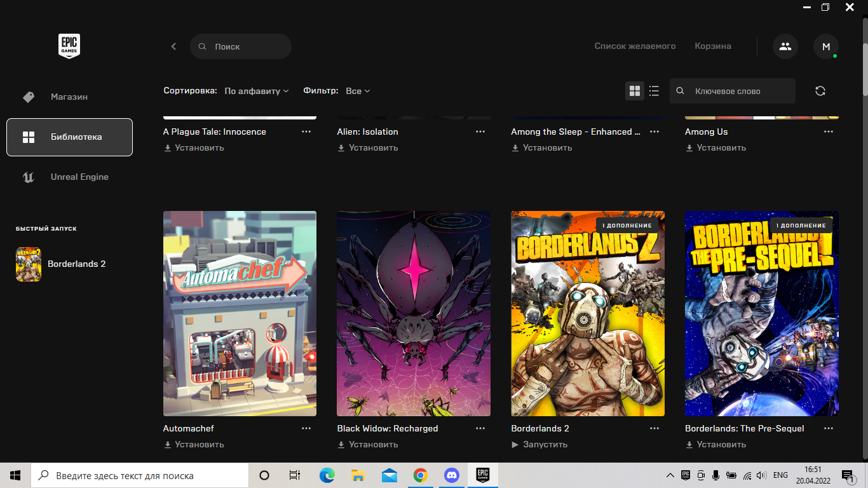This screenshot has height=488, width=868.
Task: Open options menu for Borderlands 2
Action: 654,428
